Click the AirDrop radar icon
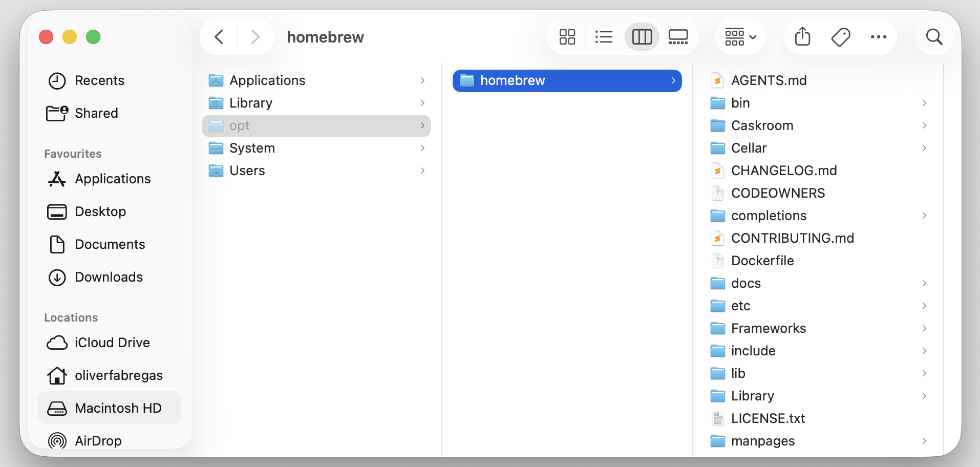 [x=57, y=440]
